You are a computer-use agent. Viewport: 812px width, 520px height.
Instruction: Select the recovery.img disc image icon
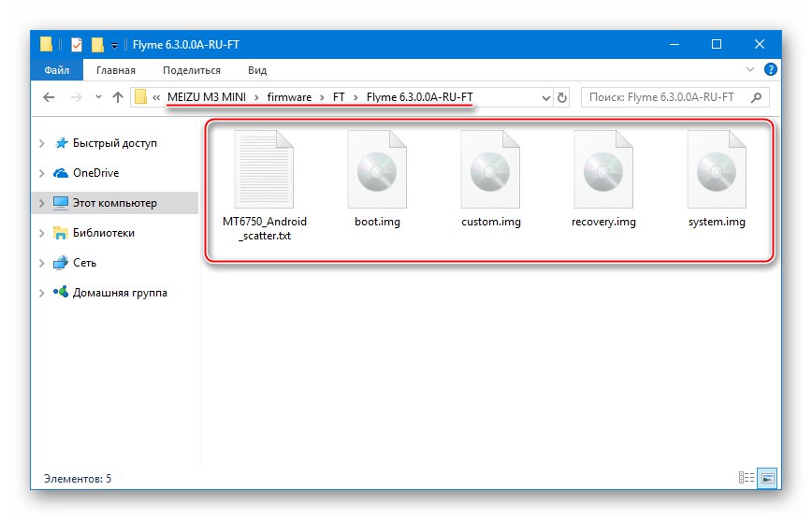pyautogui.click(x=603, y=169)
